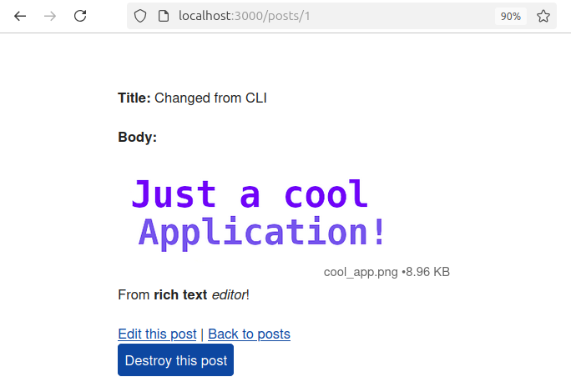The image size is (571, 392).
Task: Bookmark this page with the star icon
Action: point(543,16)
